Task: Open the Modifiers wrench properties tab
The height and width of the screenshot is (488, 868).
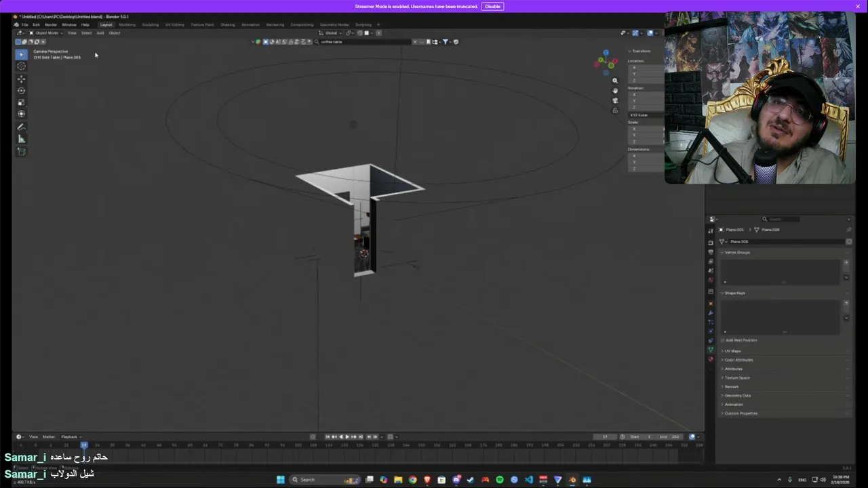Action: pos(711,312)
